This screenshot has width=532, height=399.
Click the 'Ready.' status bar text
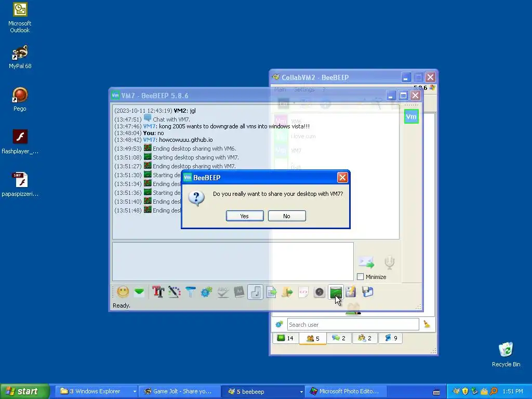122,305
